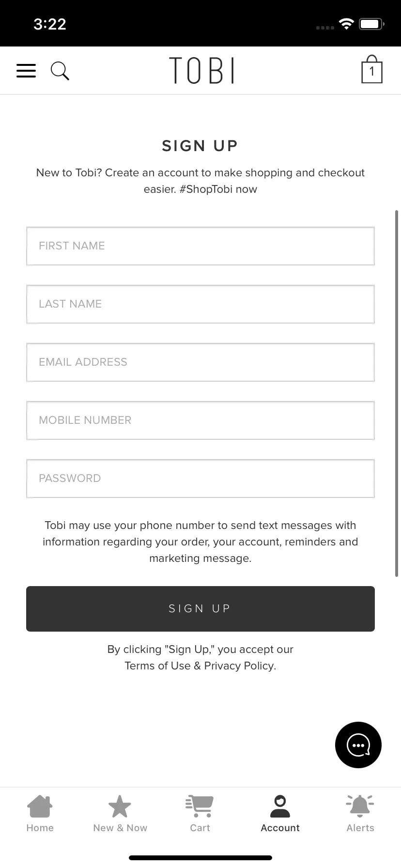Select the Email Address field
The width and height of the screenshot is (401, 868).
click(x=200, y=362)
